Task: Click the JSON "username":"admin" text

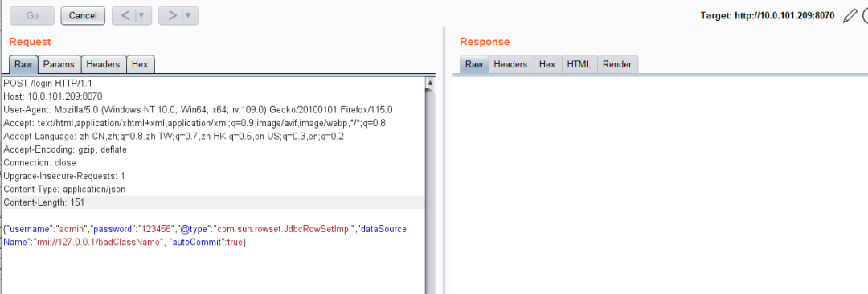Action: click(47, 229)
